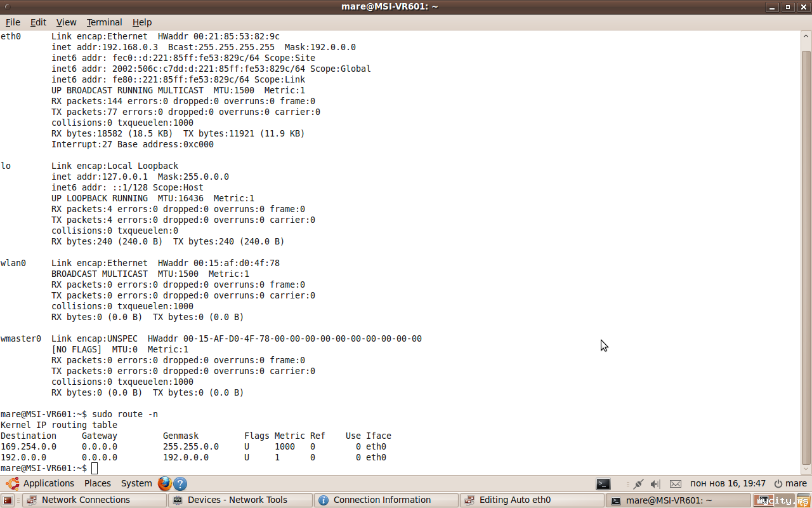Image resolution: width=812 pixels, height=508 pixels.
Task: Click the terminal cursor at the prompt
Action: coord(95,468)
